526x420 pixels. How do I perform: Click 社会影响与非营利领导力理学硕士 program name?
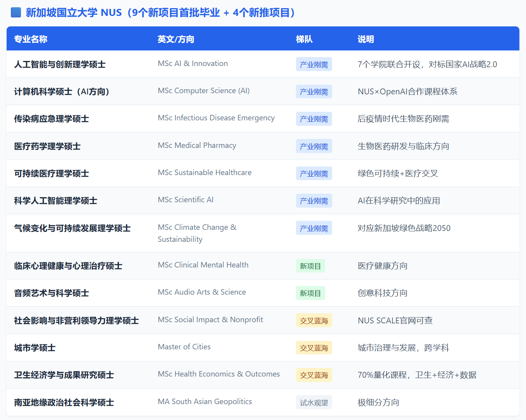coord(77,321)
